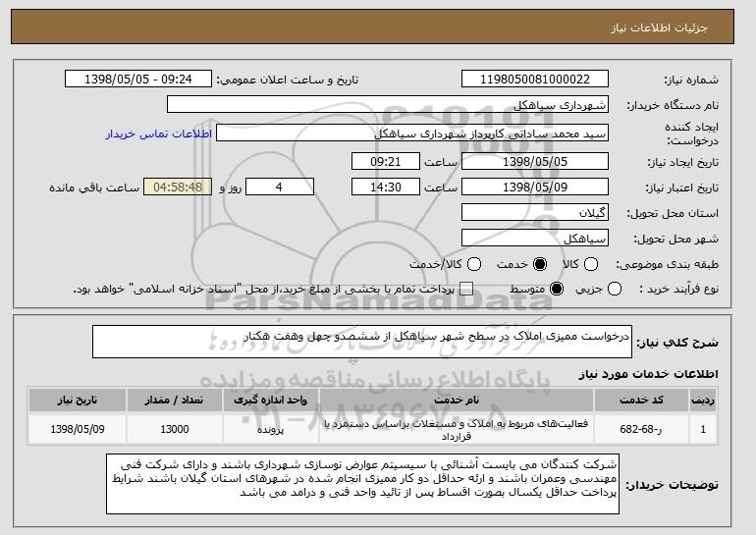The image size is (756, 535).
Task: Click the delivery city field سیاهکل
Action: click(535, 239)
